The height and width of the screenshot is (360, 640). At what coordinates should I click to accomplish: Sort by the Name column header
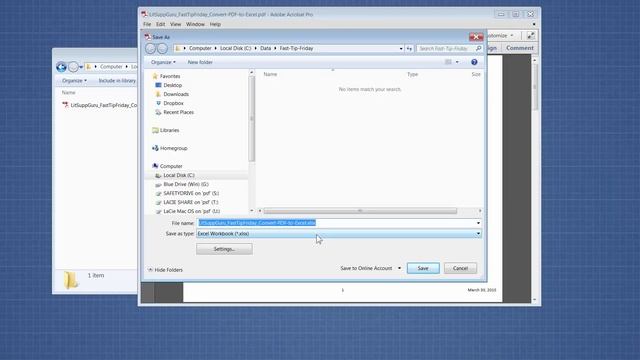click(x=270, y=74)
